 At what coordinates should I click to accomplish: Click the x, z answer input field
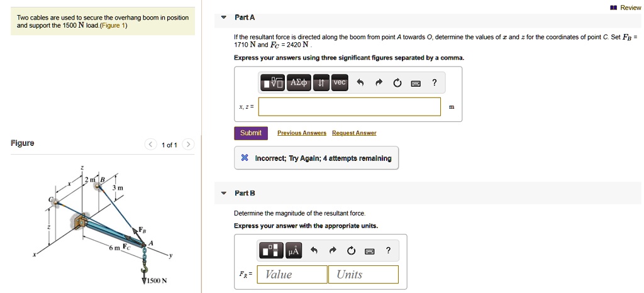tap(350, 107)
